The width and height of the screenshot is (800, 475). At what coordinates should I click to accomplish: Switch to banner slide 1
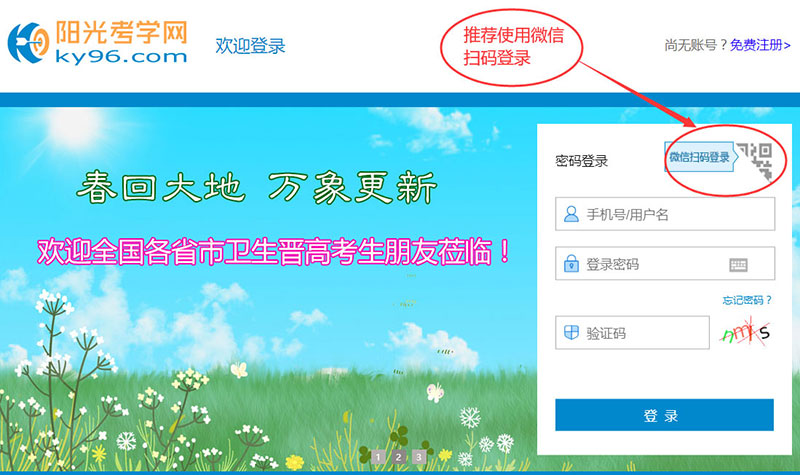[x=378, y=457]
